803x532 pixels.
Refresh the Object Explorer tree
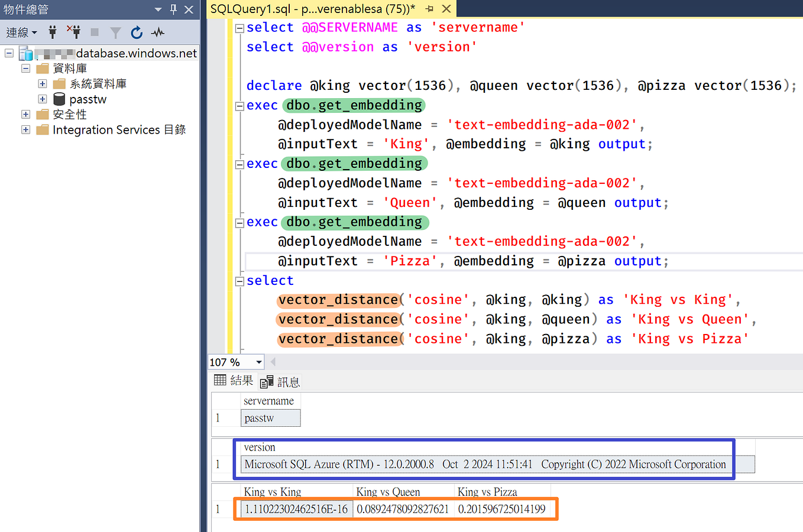click(135, 33)
